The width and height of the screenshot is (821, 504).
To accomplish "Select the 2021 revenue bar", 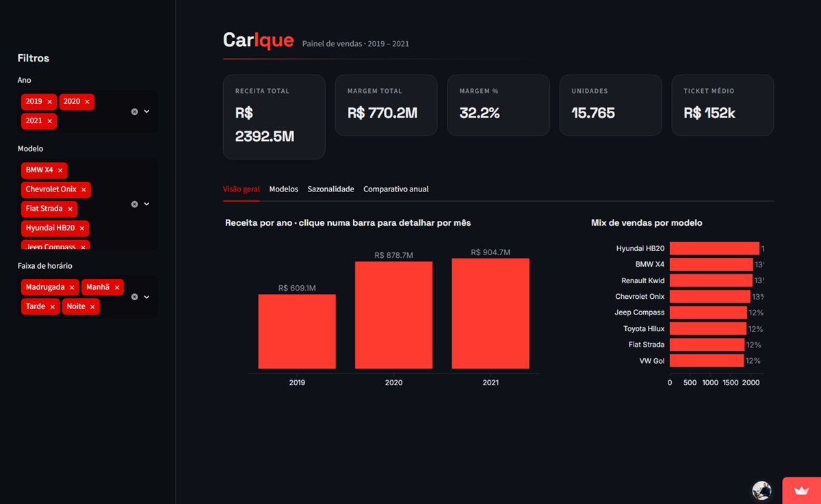I will click(x=491, y=314).
